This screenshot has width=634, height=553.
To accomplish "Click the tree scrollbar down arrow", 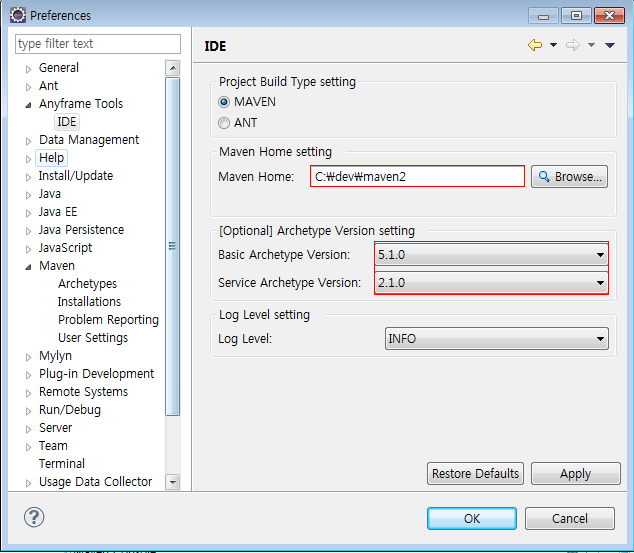I will coord(172,482).
